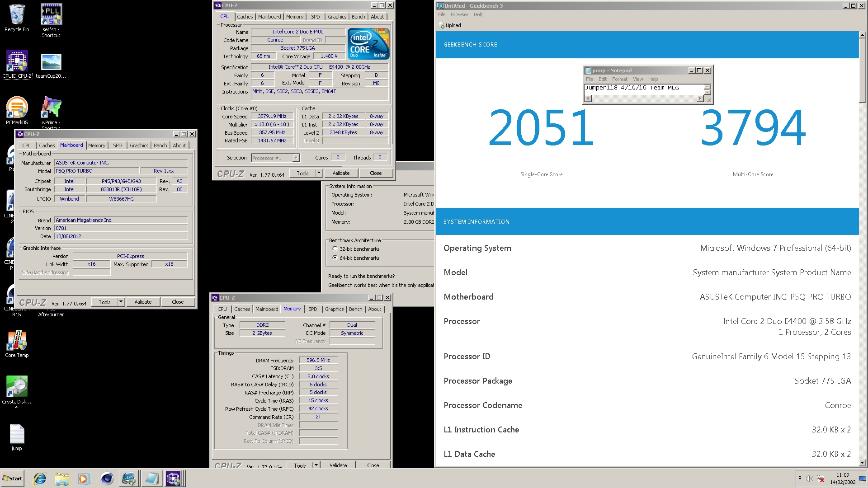Switch to Caches tab in top CPU-Z window

(x=245, y=17)
